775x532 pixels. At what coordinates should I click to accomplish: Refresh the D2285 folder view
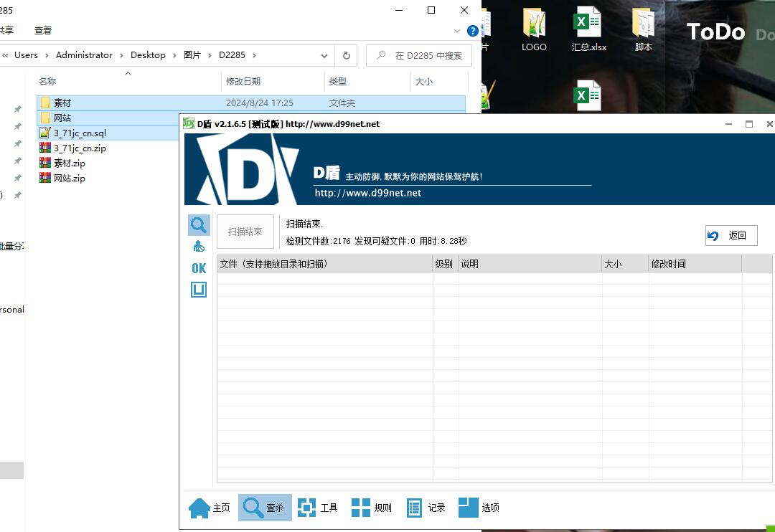coord(346,55)
